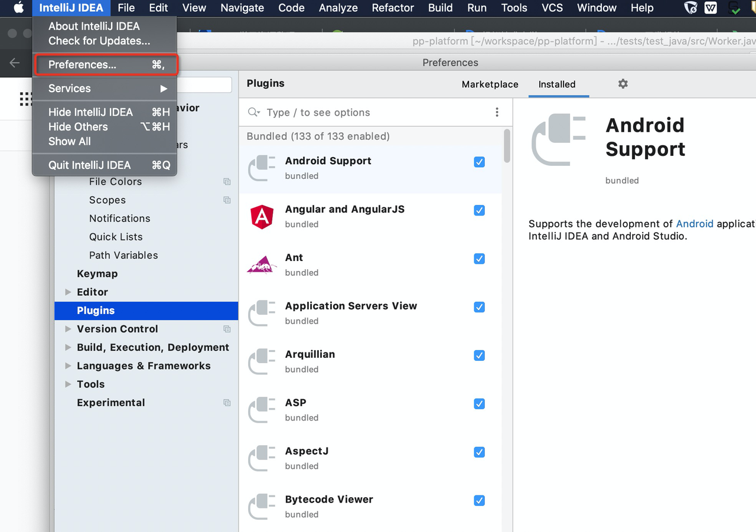The height and width of the screenshot is (532, 756).
Task: Toggle the AspectJ plugin checkbox
Action: 480,452
